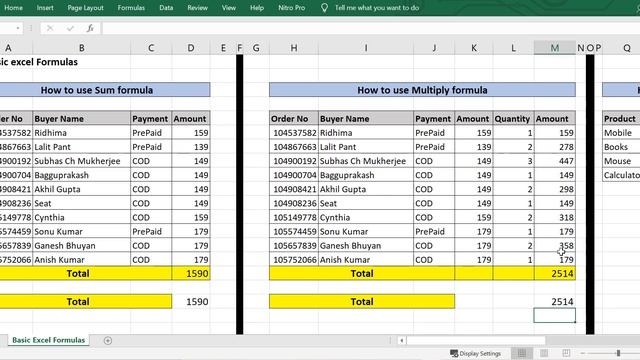The image size is (640, 360).
Task: Select column B header
Action: (82, 48)
